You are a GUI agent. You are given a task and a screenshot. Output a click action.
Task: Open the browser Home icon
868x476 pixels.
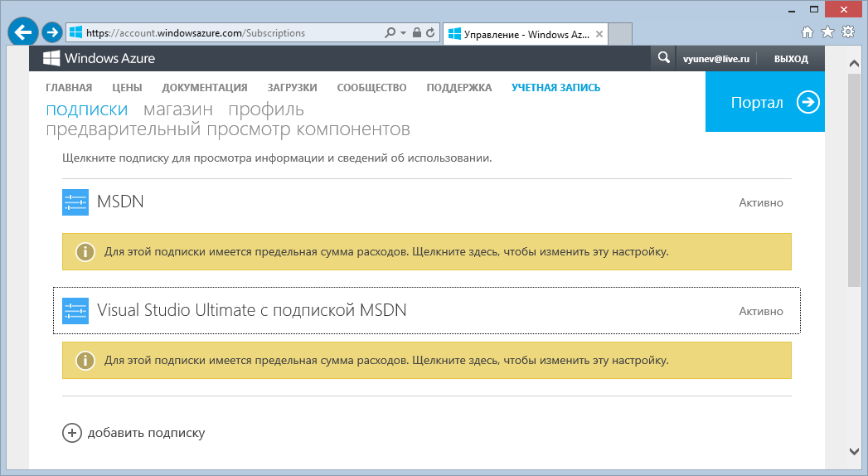tap(807, 32)
